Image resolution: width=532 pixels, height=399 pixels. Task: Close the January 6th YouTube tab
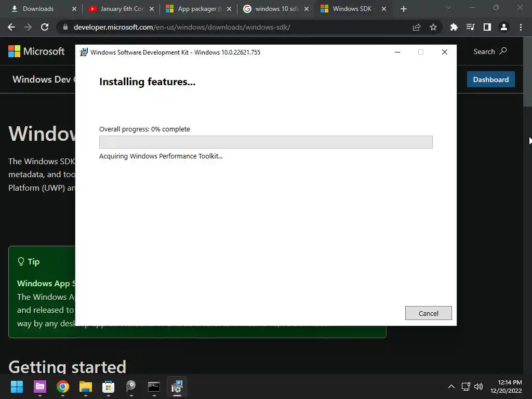[152, 9]
